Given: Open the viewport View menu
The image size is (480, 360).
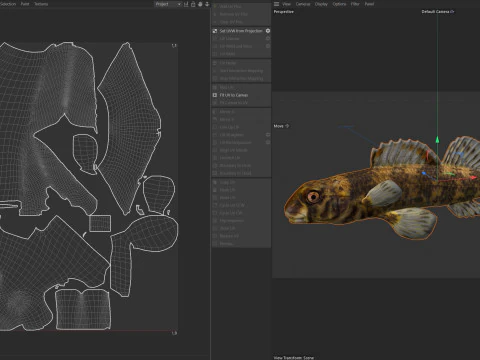Looking at the screenshot, I should pyautogui.click(x=286, y=4).
